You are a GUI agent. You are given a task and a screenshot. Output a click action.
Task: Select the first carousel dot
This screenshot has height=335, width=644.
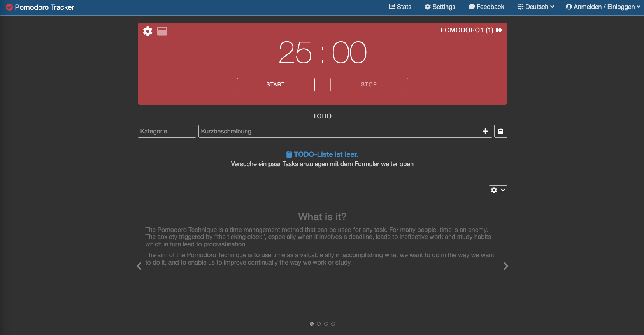pos(312,324)
